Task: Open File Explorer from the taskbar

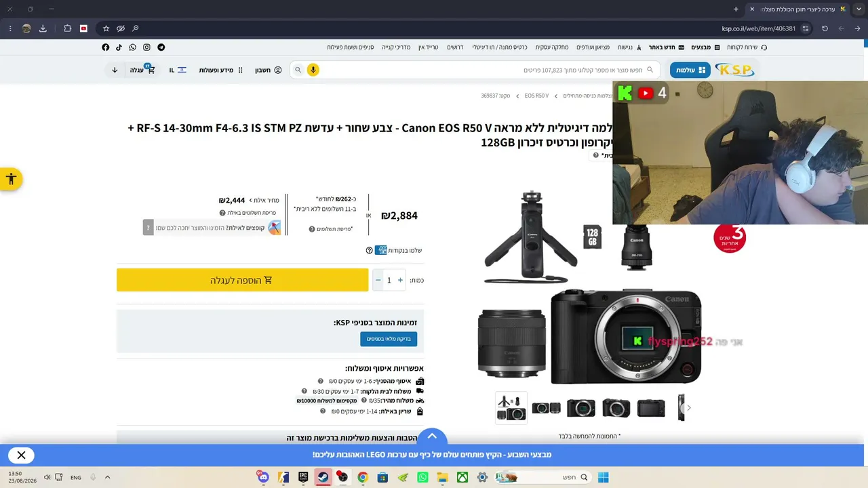Action: [443, 477]
